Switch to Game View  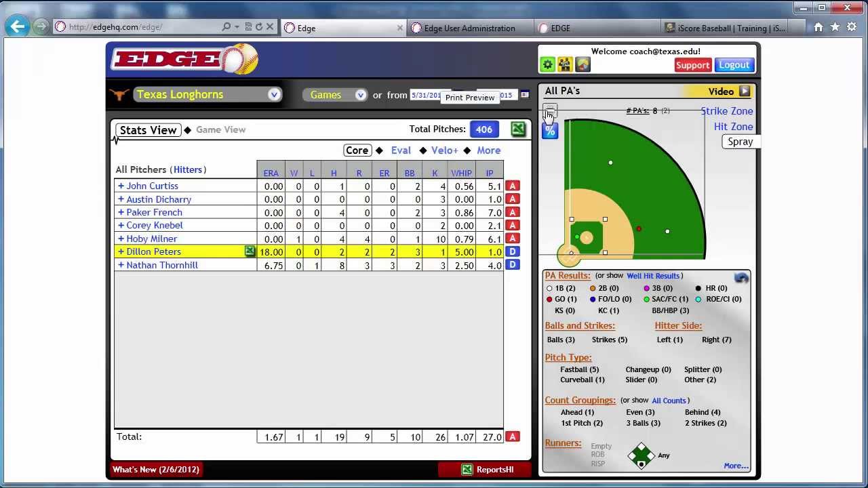(220, 129)
